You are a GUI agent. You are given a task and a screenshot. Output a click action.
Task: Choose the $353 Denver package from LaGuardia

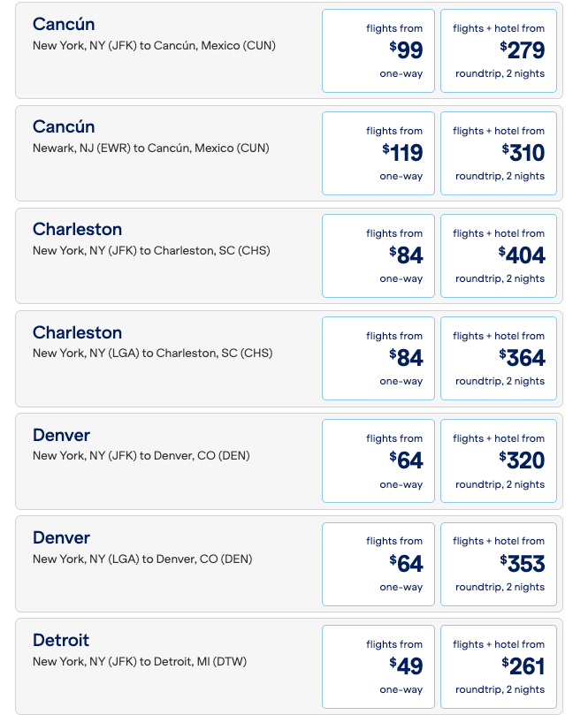coord(498,564)
